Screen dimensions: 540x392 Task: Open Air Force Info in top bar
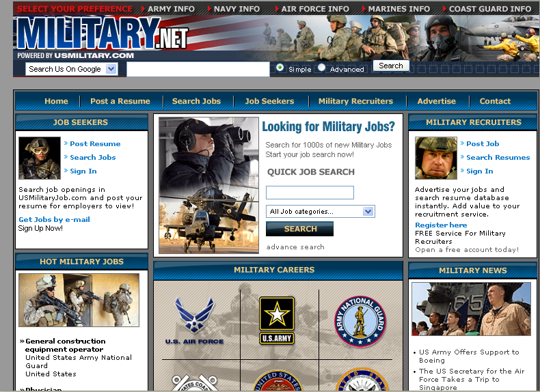coord(314,9)
